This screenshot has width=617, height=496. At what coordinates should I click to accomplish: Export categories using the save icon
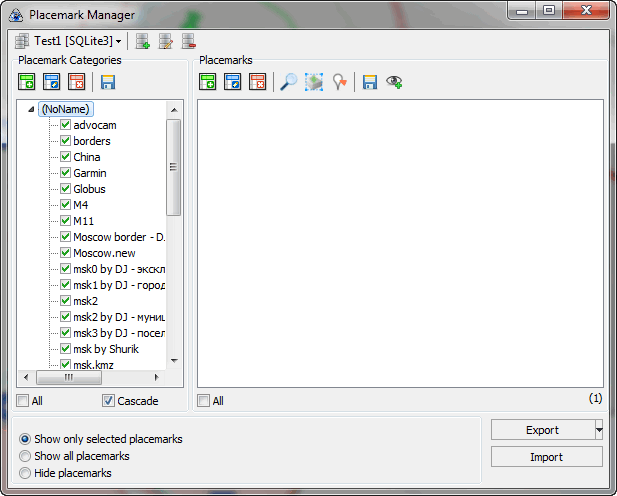click(108, 83)
